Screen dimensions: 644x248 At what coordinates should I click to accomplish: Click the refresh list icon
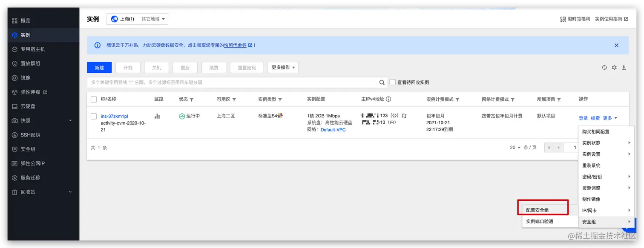tap(604, 68)
